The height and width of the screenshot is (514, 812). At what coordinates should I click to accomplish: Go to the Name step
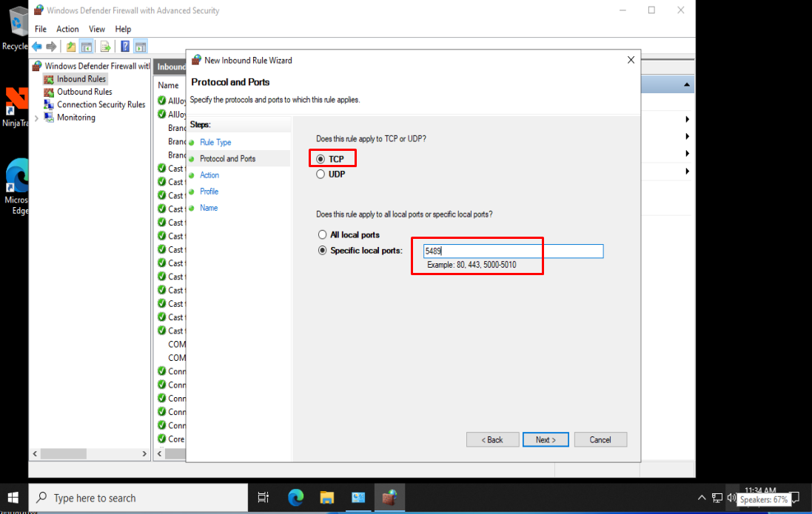(209, 208)
